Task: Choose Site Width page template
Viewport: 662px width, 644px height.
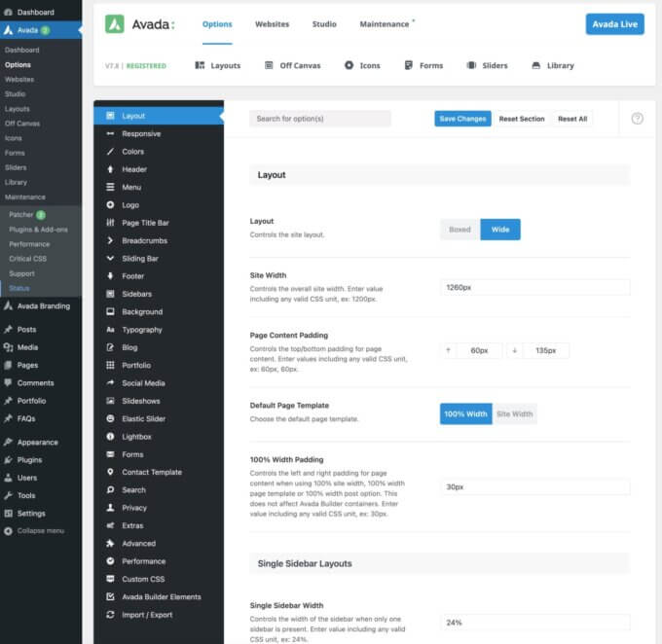Action: 514,414
